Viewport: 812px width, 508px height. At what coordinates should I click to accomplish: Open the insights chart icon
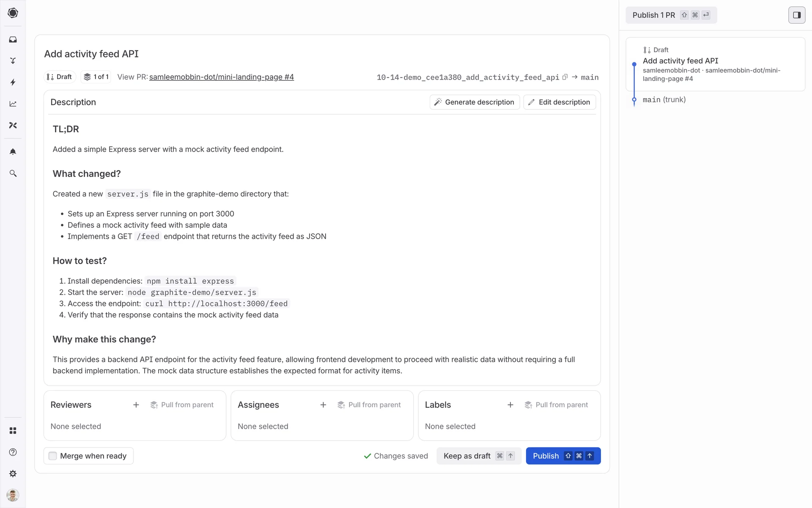pos(13,104)
